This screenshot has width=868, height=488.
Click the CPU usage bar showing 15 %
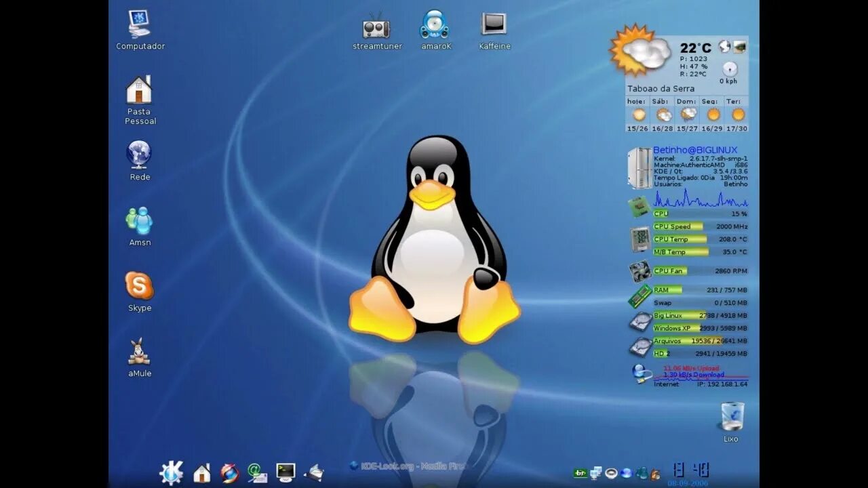click(x=701, y=213)
